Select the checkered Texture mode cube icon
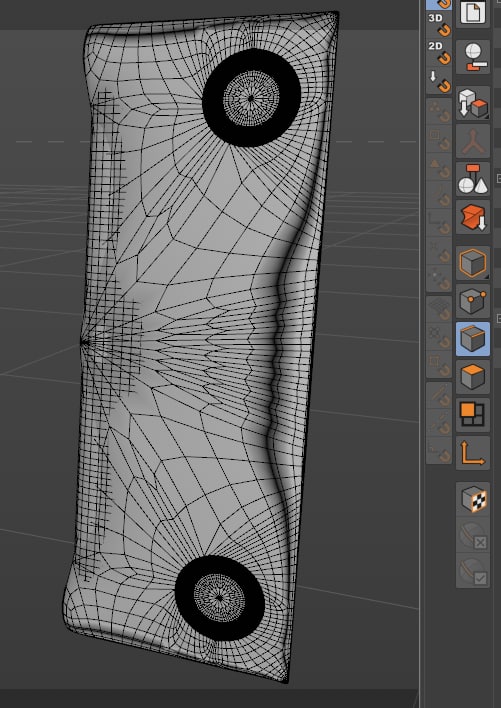The width and height of the screenshot is (501, 708). pyautogui.click(x=473, y=499)
